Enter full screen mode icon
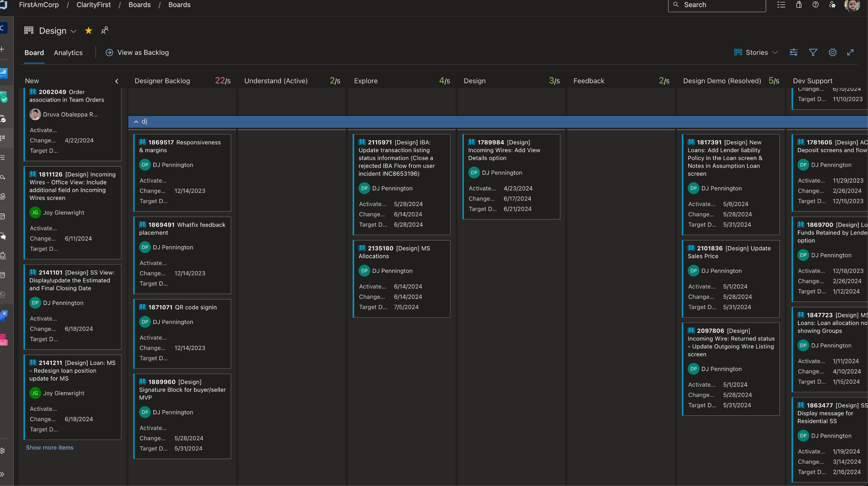This screenshot has height=486, width=868. tap(850, 52)
